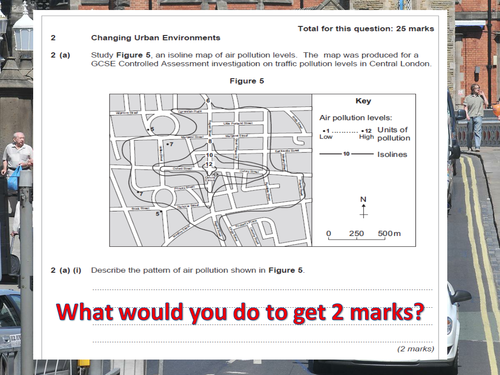Click the elderly man holding a blue bag

(17, 162)
